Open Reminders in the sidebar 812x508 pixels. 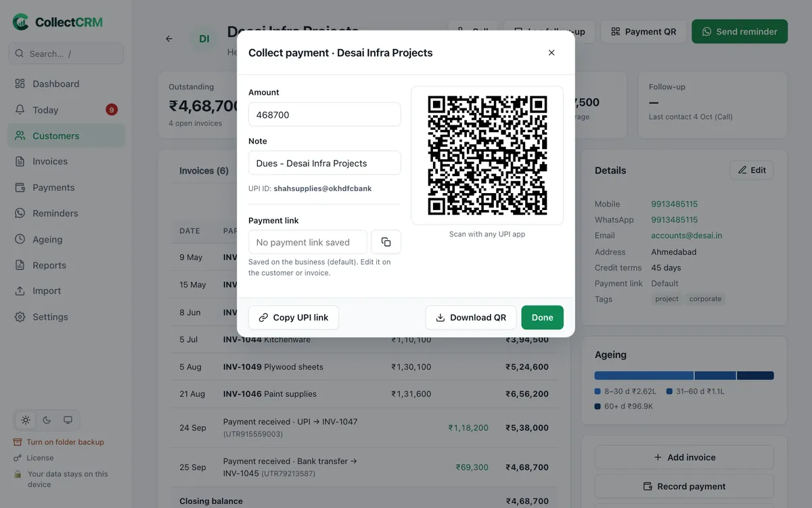coord(66,213)
